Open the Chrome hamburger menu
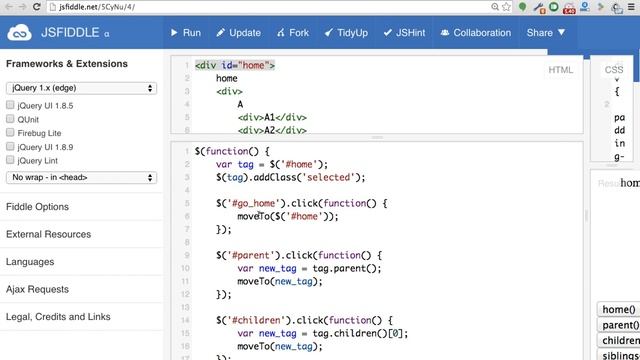Image resolution: width=640 pixels, height=360 pixels. pos(631,7)
